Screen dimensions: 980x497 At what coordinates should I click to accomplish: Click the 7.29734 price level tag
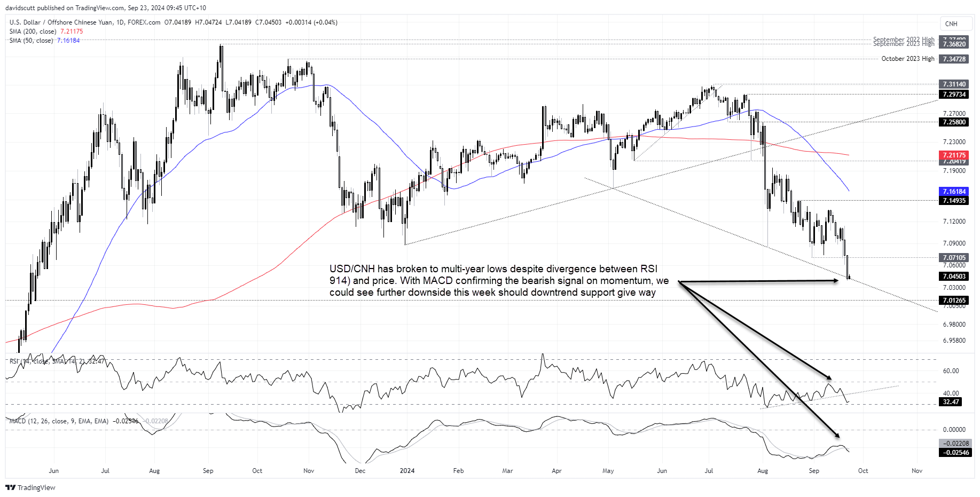954,94
